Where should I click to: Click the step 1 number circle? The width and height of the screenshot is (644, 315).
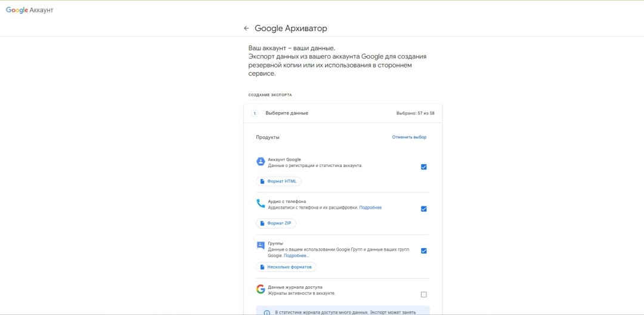point(255,113)
